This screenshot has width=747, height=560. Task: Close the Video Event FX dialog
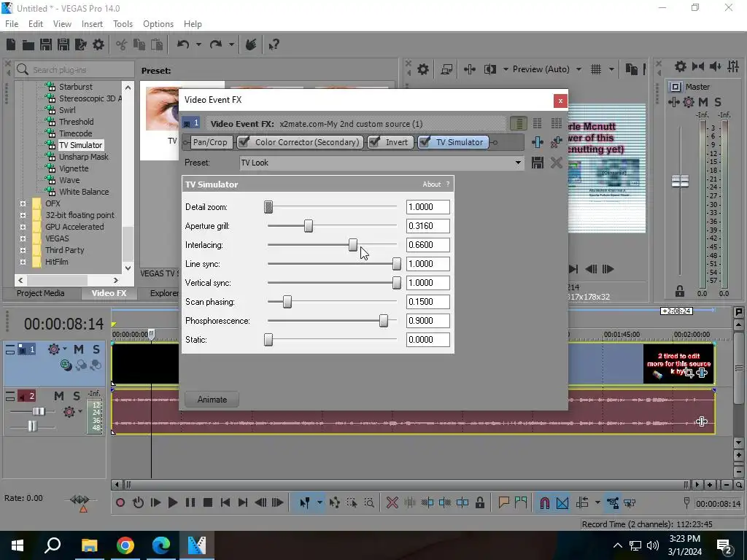coord(560,101)
